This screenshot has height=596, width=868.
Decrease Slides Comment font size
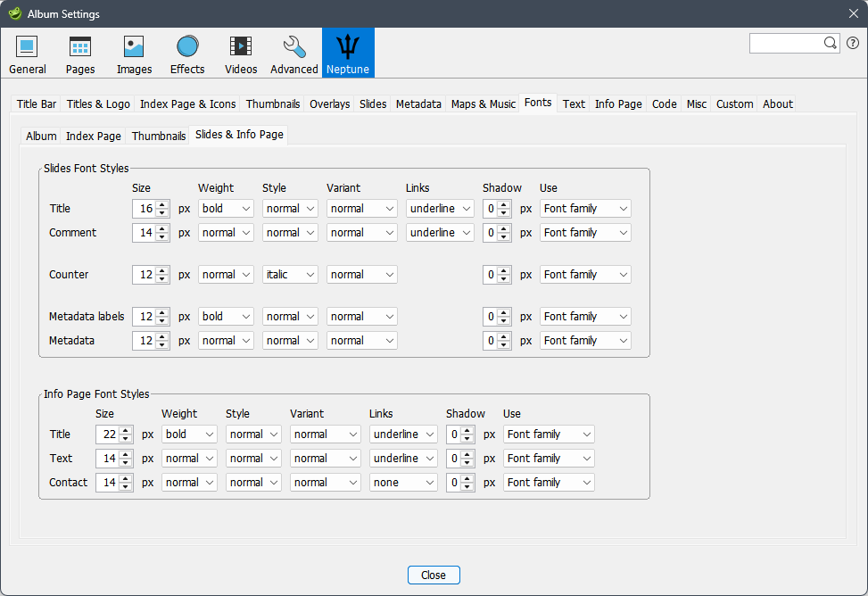click(162, 237)
